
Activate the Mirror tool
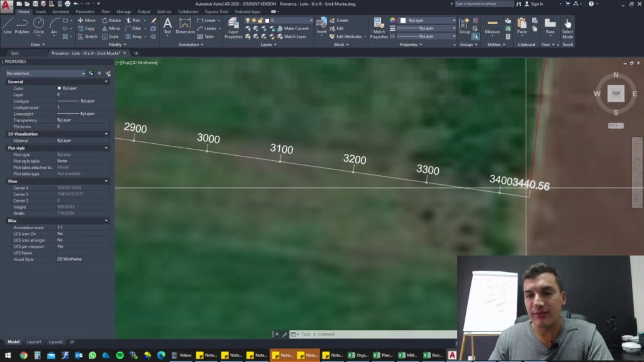(x=111, y=29)
